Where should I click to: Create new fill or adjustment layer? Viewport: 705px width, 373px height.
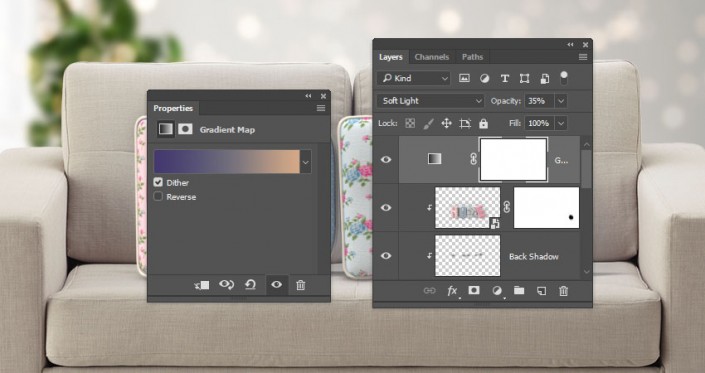coord(497,291)
